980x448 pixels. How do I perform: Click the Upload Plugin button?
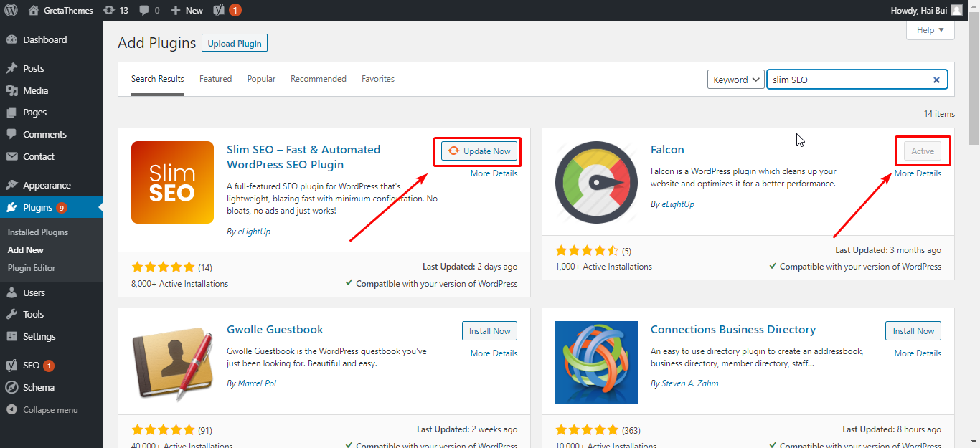pos(235,43)
